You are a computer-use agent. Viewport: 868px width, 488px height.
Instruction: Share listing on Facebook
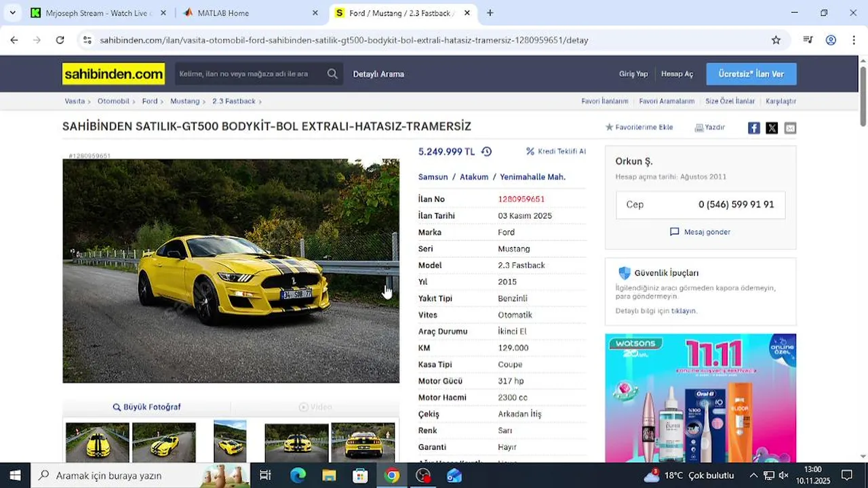point(754,128)
